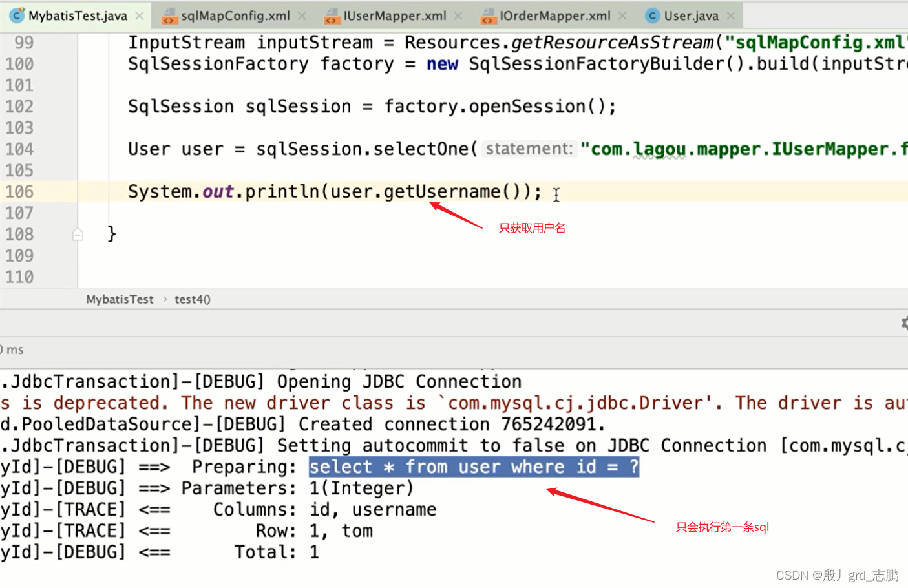The height and width of the screenshot is (588, 908).
Task: Switch to the User.java tab
Action: (691, 16)
